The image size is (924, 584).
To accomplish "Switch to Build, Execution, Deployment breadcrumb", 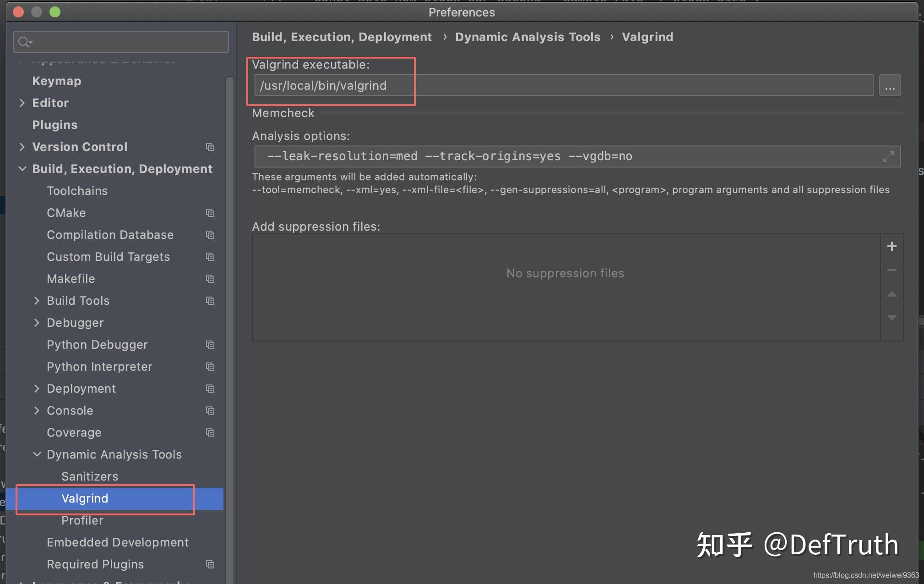I will (342, 37).
